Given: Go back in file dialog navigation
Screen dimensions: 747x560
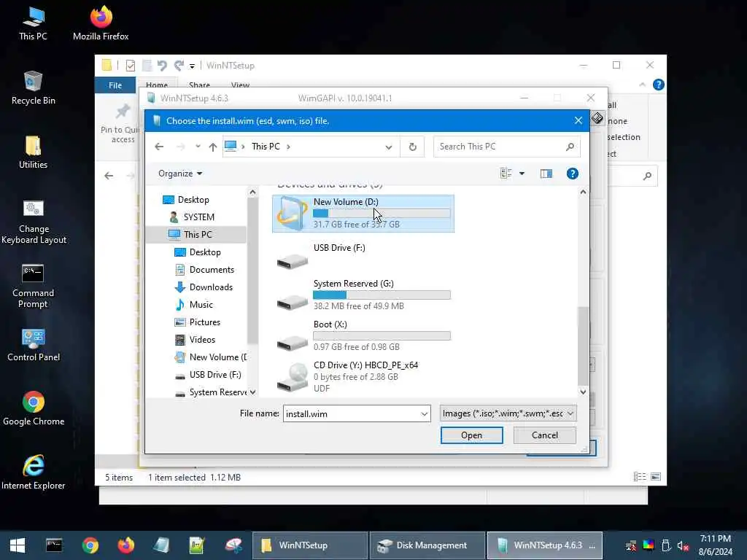Looking at the screenshot, I should [x=159, y=147].
